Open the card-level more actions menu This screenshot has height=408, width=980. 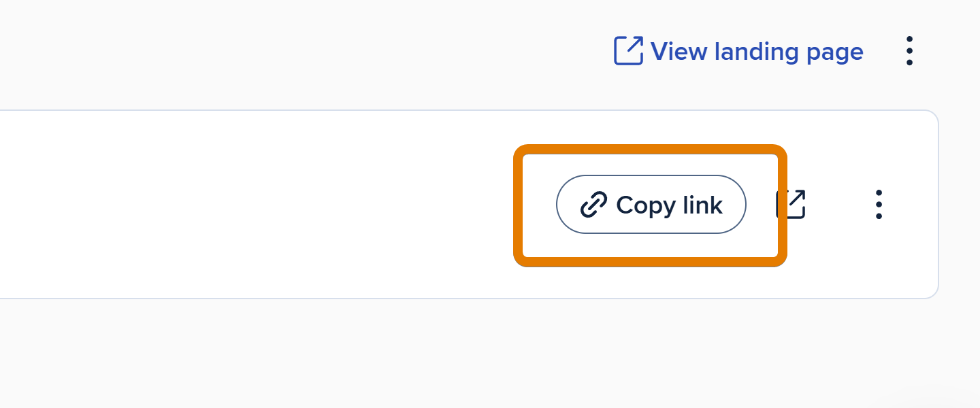click(879, 204)
